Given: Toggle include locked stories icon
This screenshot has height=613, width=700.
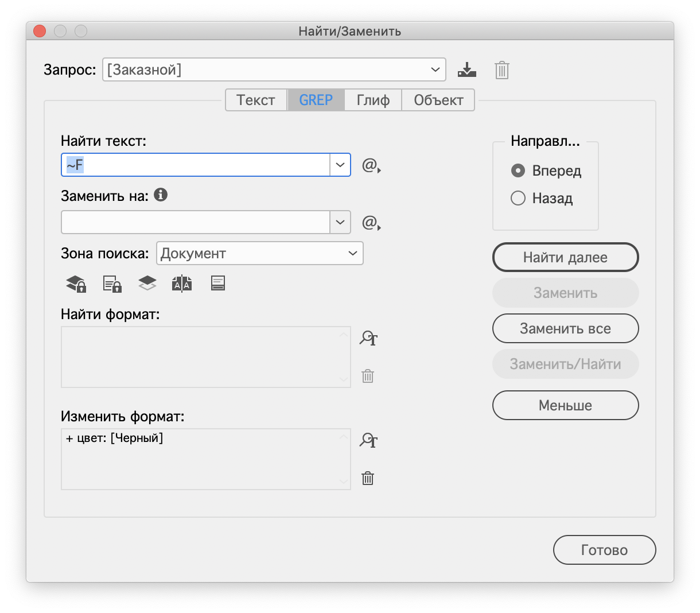Looking at the screenshot, I should click(112, 284).
